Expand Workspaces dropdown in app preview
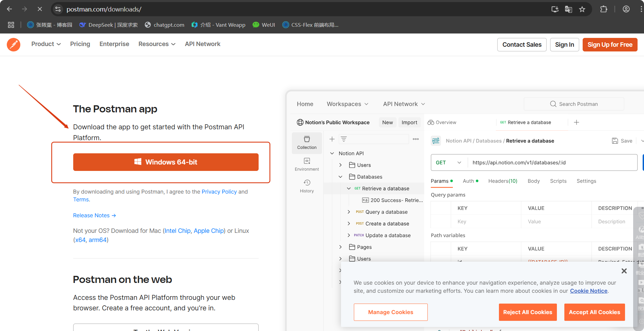644x331 pixels. [347, 104]
